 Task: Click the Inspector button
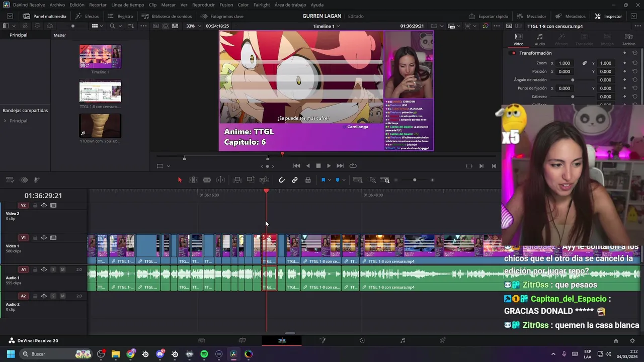pos(608,16)
